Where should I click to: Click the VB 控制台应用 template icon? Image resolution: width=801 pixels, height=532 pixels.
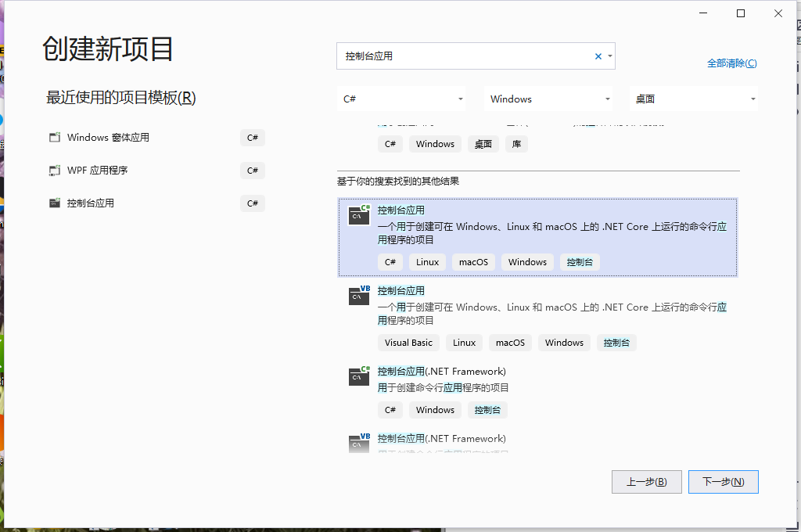358,296
